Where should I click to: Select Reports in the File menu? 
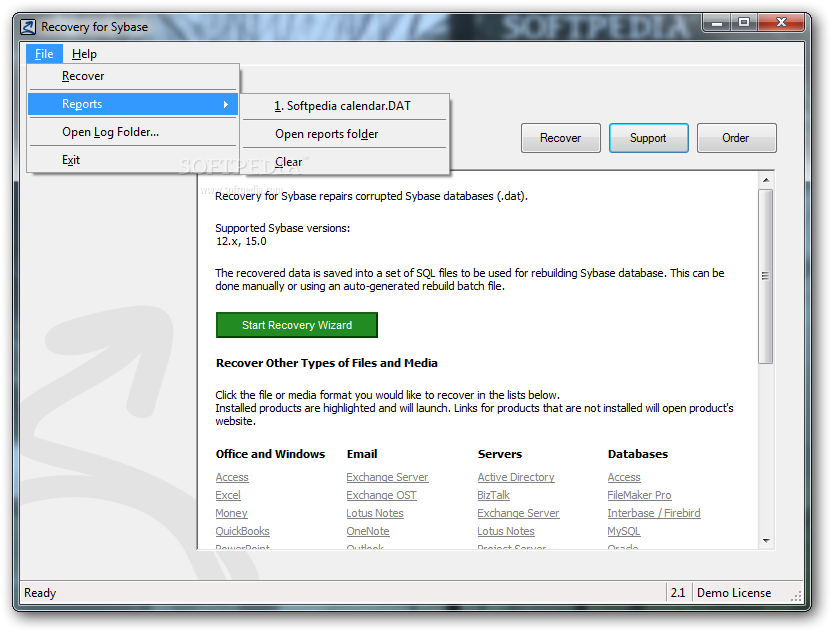133,104
